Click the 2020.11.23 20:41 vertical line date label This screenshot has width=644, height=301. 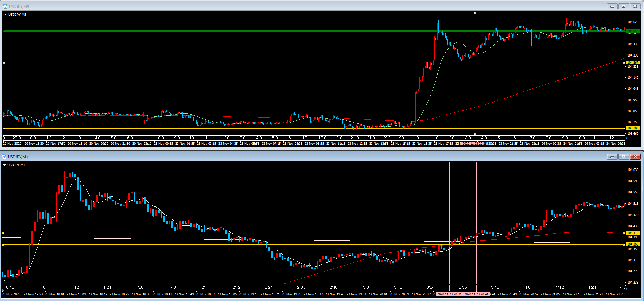pyautogui.click(x=476, y=294)
